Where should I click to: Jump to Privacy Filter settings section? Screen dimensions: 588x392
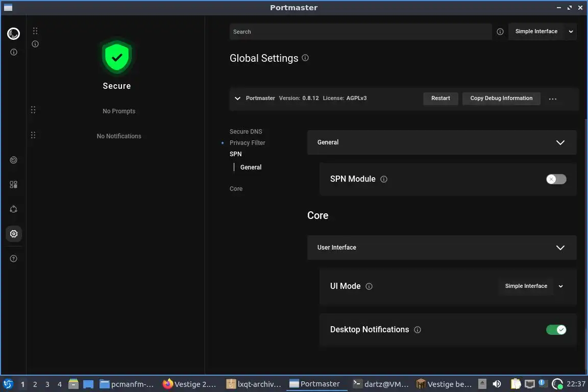pos(248,143)
